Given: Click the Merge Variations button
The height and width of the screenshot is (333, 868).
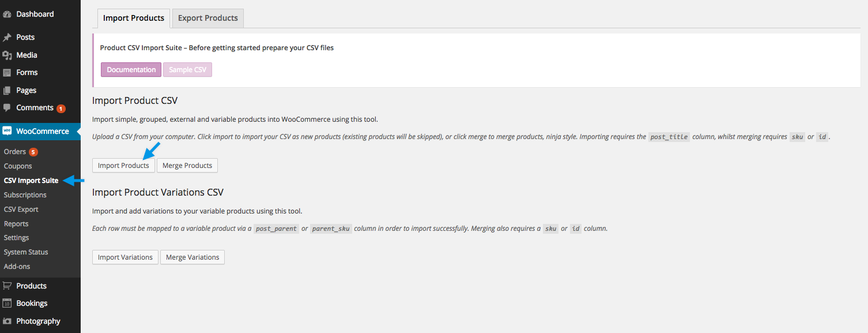Looking at the screenshot, I should (192, 257).
